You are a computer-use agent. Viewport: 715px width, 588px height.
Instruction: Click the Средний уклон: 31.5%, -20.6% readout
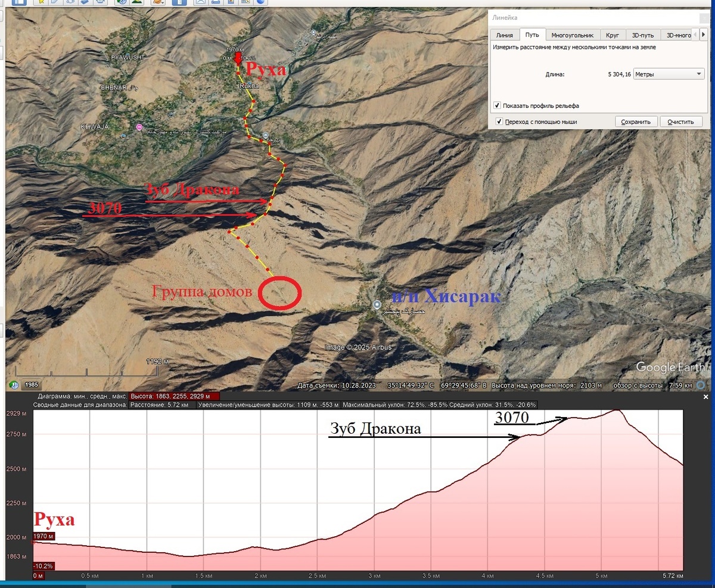(x=494, y=405)
